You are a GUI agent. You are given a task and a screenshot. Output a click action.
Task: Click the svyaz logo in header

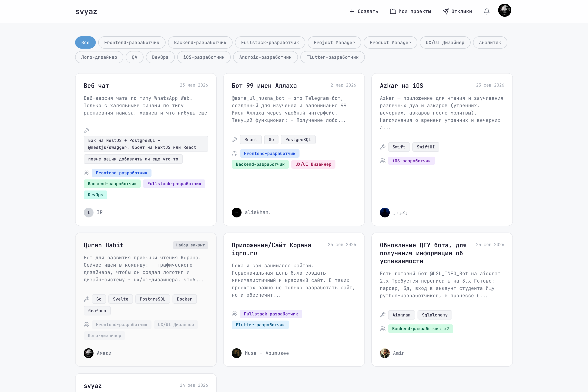coord(86,11)
